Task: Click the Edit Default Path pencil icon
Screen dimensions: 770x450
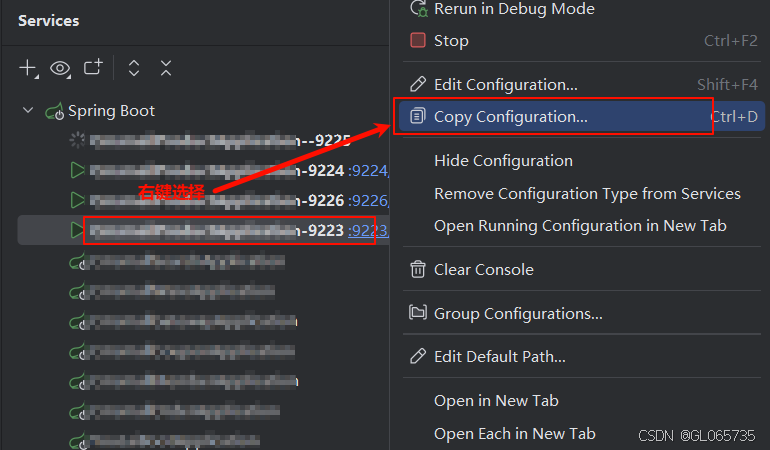Action: point(418,356)
